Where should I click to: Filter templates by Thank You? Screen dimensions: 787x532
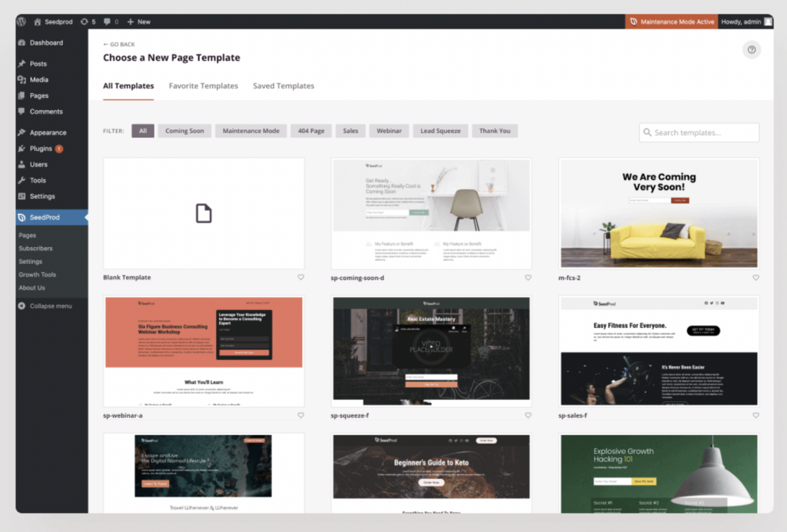coord(495,131)
